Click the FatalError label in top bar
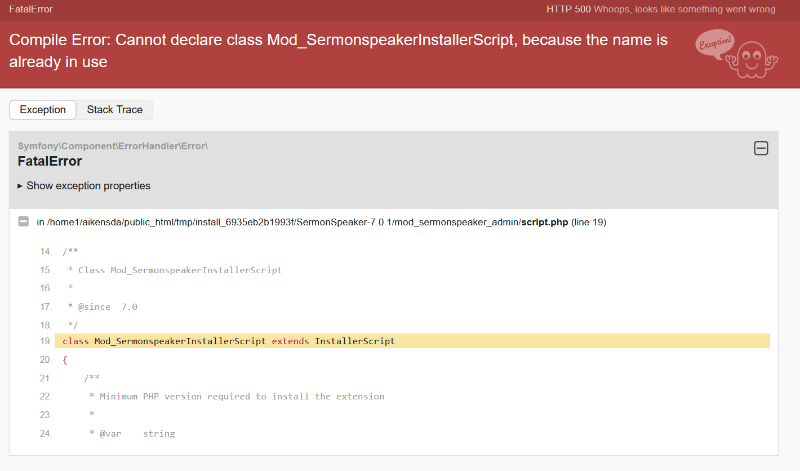This screenshot has height=471, width=800. (31, 8)
